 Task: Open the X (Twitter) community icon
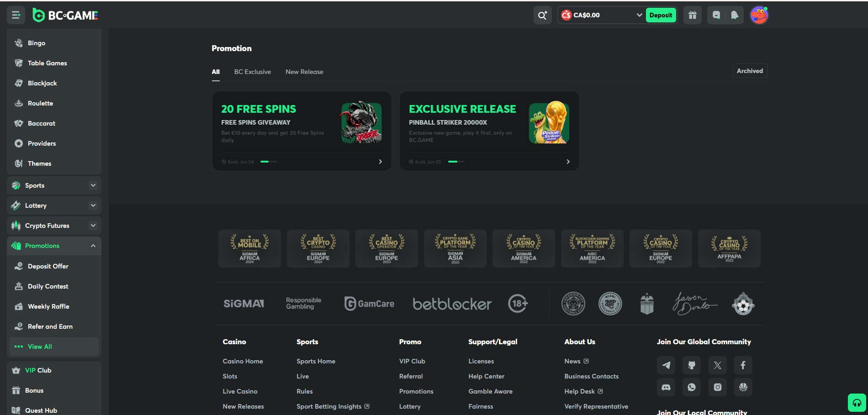click(718, 365)
